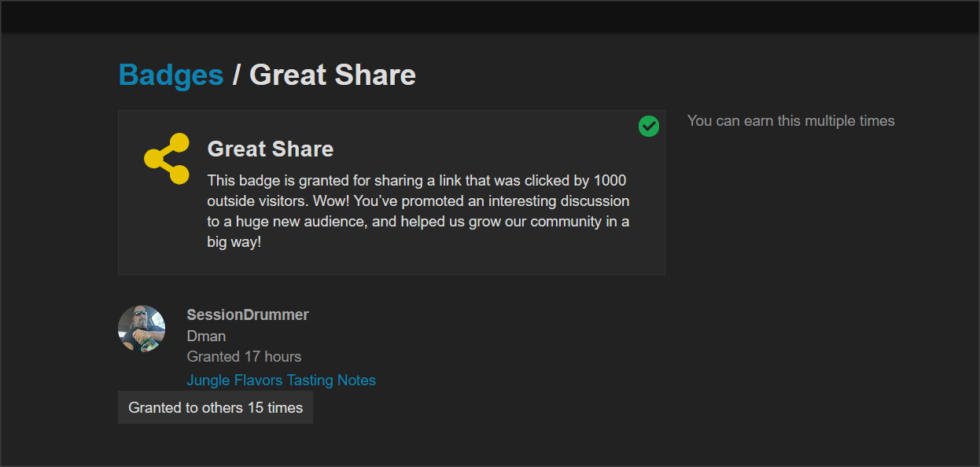Click the Great Share heading after Badges
The image size is (980, 467).
pyautogui.click(x=333, y=75)
